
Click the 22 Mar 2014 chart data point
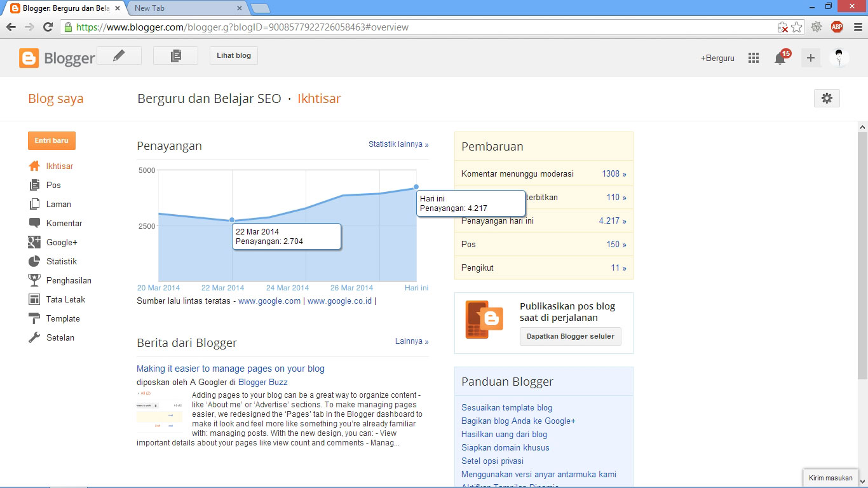[232, 220]
